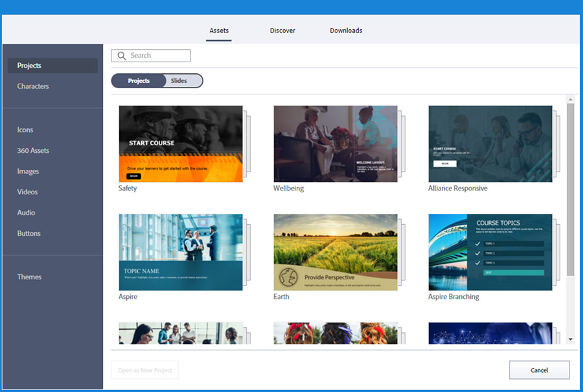The width and height of the screenshot is (583, 392).
Task: Open the Downloads tab
Action: pyautogui.click(x=346, y=30)
